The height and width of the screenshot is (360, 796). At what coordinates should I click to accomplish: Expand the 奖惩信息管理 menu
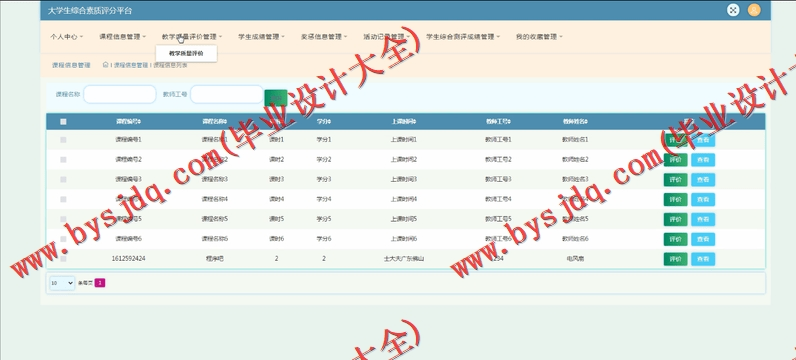coord(324,37)
